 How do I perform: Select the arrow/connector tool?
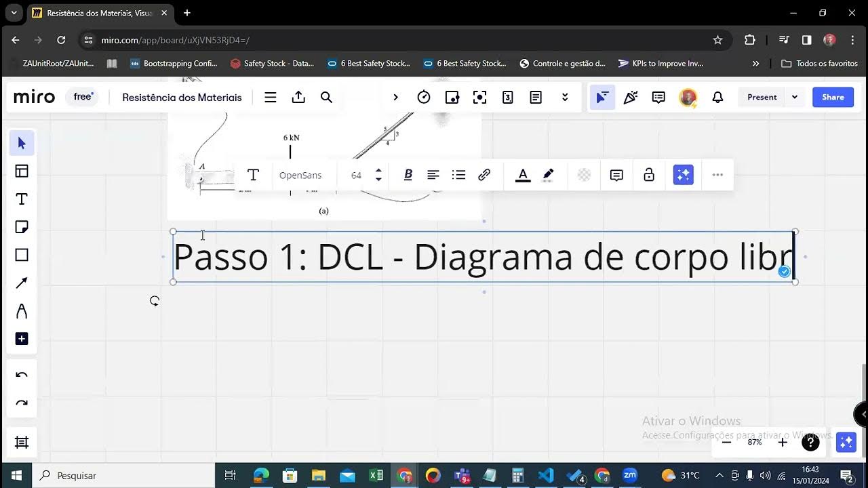click(x=21, y=283)
